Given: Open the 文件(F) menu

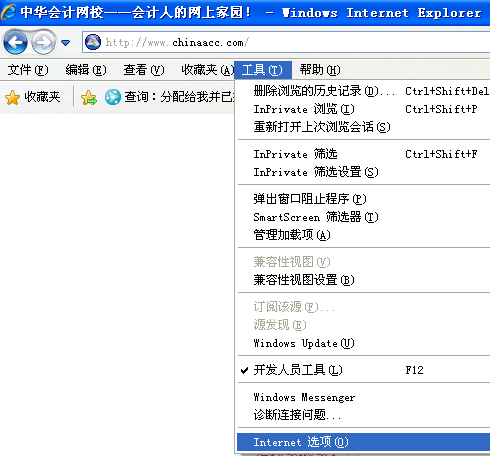Looking at the screenshot, I should pyautogui.click(x=28, y=70).
